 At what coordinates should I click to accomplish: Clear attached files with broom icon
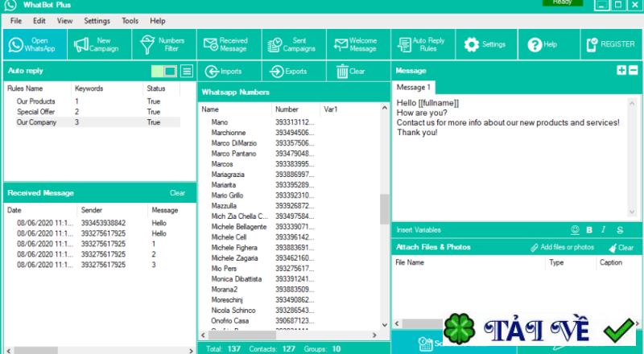621,248
